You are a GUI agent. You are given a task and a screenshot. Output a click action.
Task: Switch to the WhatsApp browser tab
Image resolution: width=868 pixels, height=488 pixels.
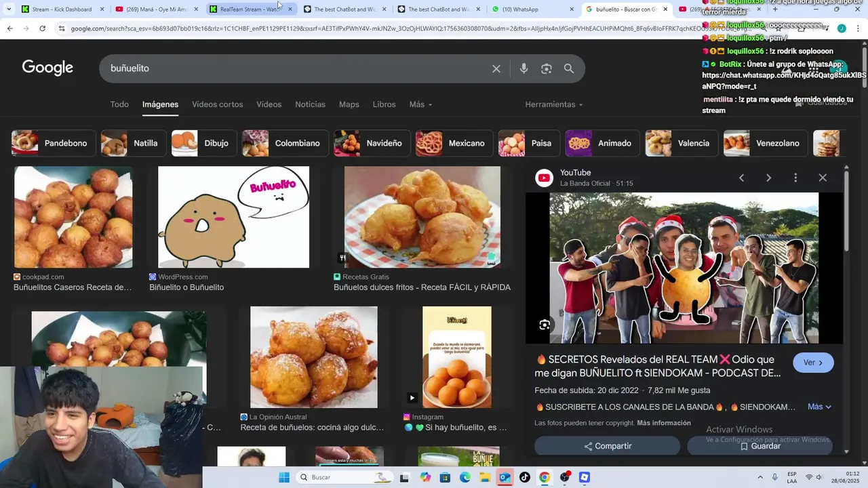tap(532, 9)
